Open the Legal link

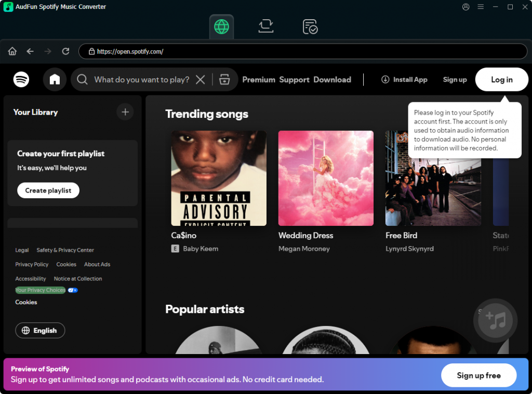(22, 250)
